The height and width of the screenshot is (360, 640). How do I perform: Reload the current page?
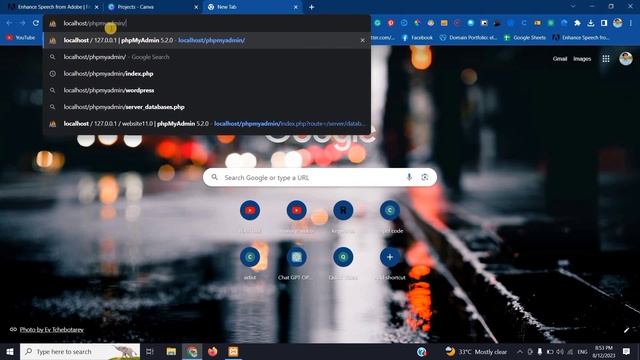(36, 23)
